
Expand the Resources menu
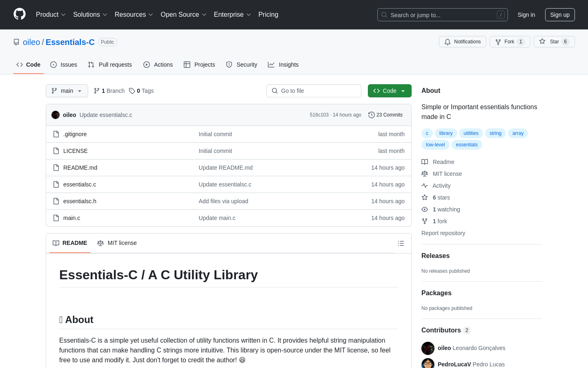pyautogui.click(x=134, y=15)
